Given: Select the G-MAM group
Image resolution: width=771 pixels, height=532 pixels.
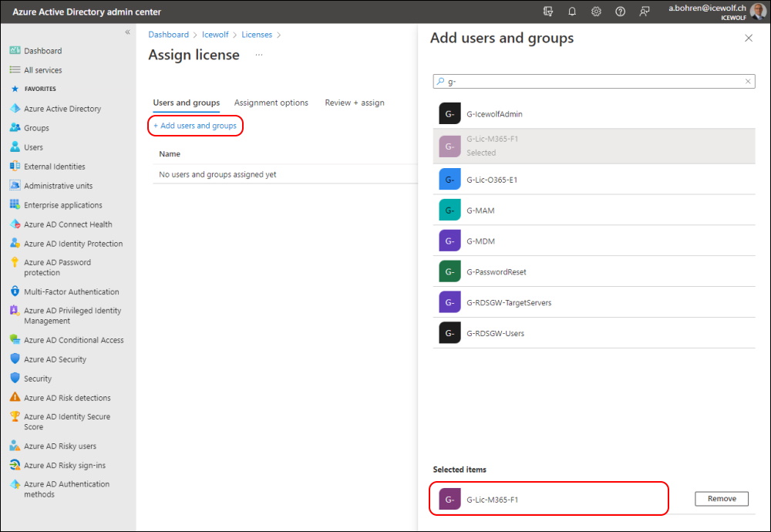Looking at the screenshot, I should 594,210.
